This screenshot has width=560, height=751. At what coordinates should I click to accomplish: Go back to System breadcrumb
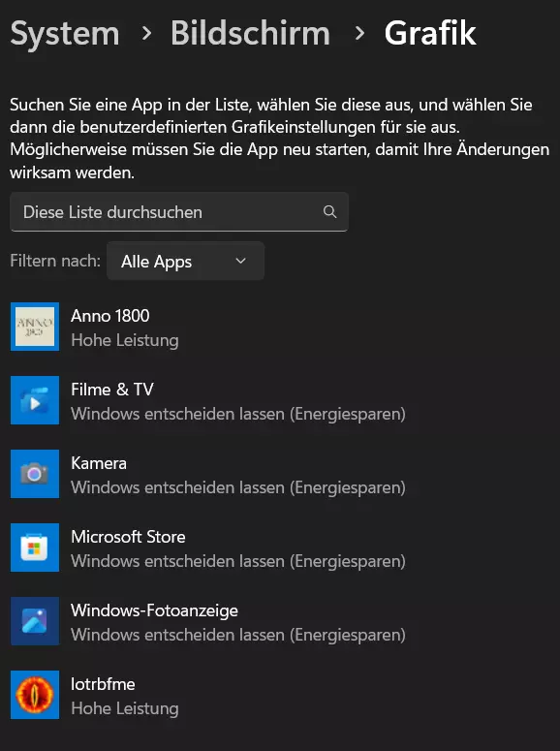click(x=65, y=34)
